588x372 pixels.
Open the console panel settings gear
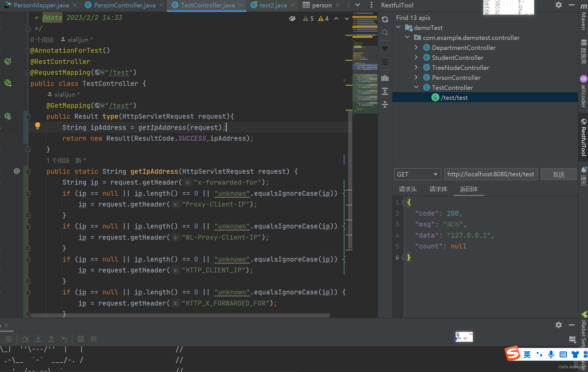558,325
